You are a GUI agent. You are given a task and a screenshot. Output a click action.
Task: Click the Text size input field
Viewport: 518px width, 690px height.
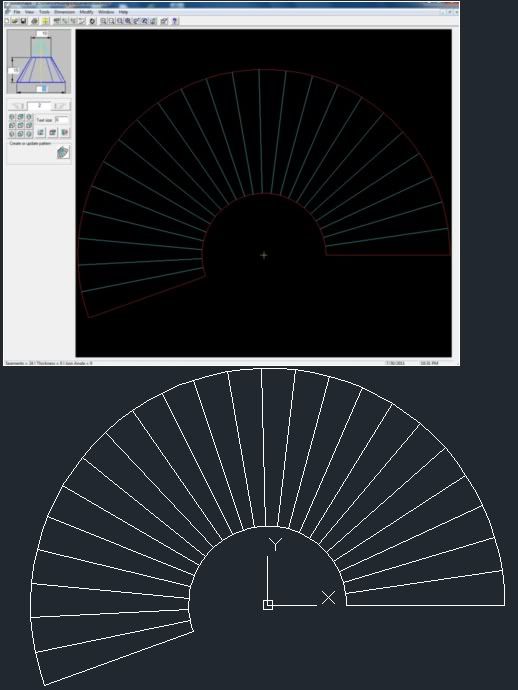(x=62, y=120)
